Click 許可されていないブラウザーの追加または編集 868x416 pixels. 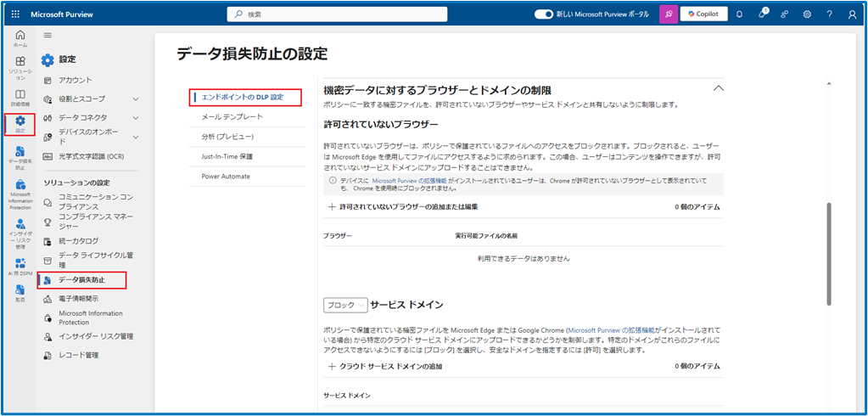[x=403, y=206]
